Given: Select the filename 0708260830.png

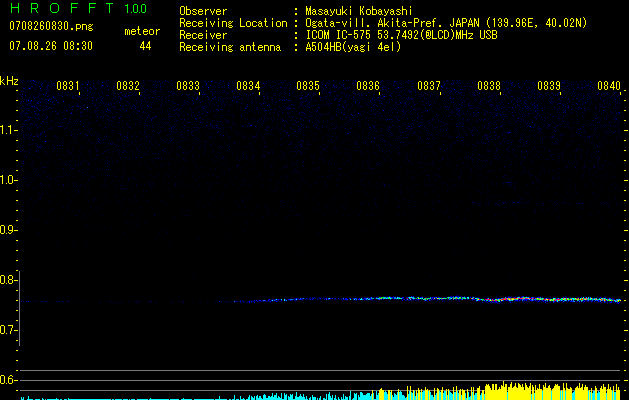Looking at the screenshot, I should [x=51, y=26].
